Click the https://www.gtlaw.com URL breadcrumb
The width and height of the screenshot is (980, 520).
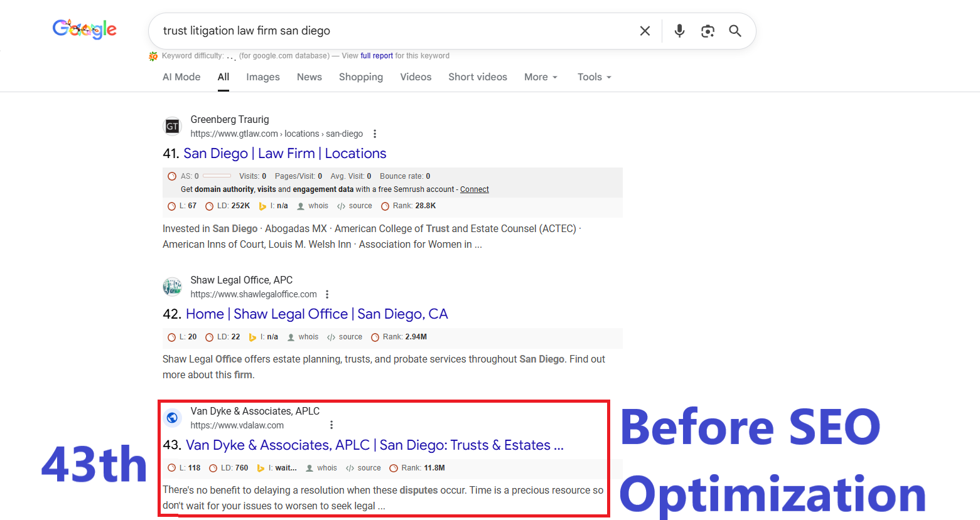[276, 134]
